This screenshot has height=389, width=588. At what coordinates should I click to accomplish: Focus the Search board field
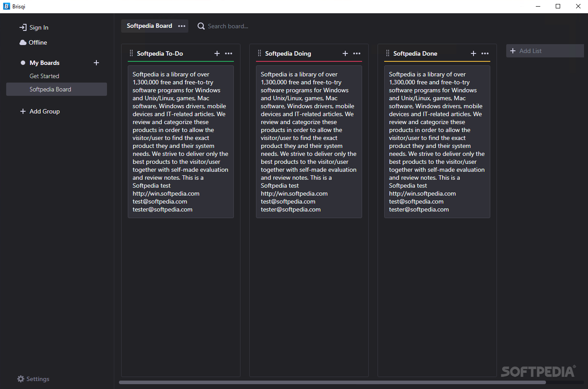click(228, 26)
